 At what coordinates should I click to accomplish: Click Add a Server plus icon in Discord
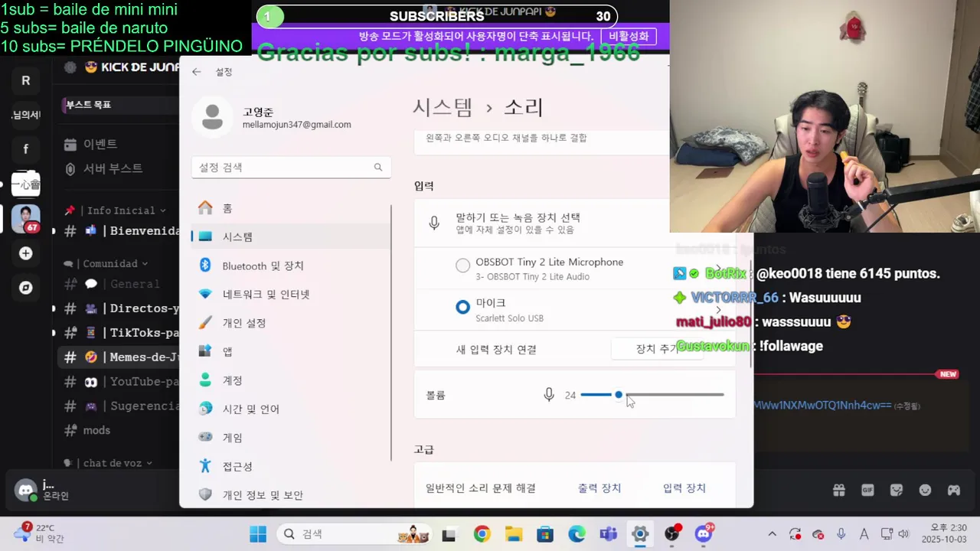(x=25, y=253)
